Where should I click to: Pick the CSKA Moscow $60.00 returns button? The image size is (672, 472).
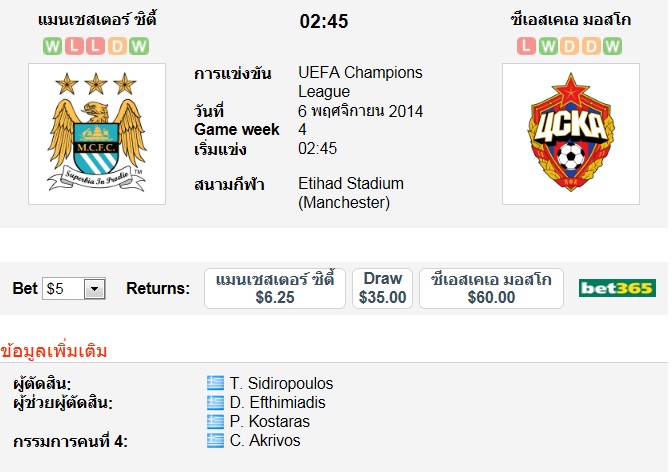click(x=491, y=288)
